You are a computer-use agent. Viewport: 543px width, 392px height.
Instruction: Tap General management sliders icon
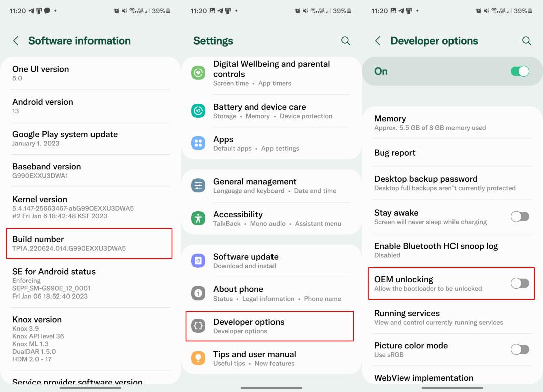(x=198, y=186)
